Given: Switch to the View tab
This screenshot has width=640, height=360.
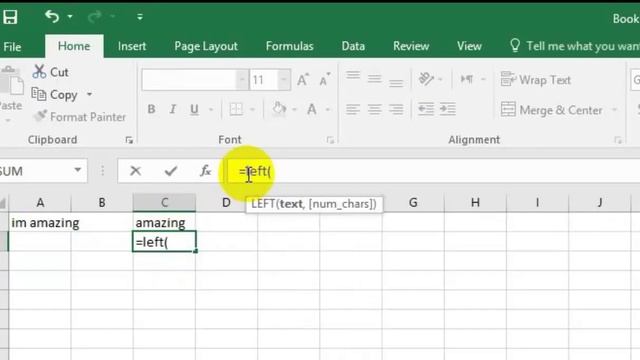Looking at the screenshot, I should point(469,46).
